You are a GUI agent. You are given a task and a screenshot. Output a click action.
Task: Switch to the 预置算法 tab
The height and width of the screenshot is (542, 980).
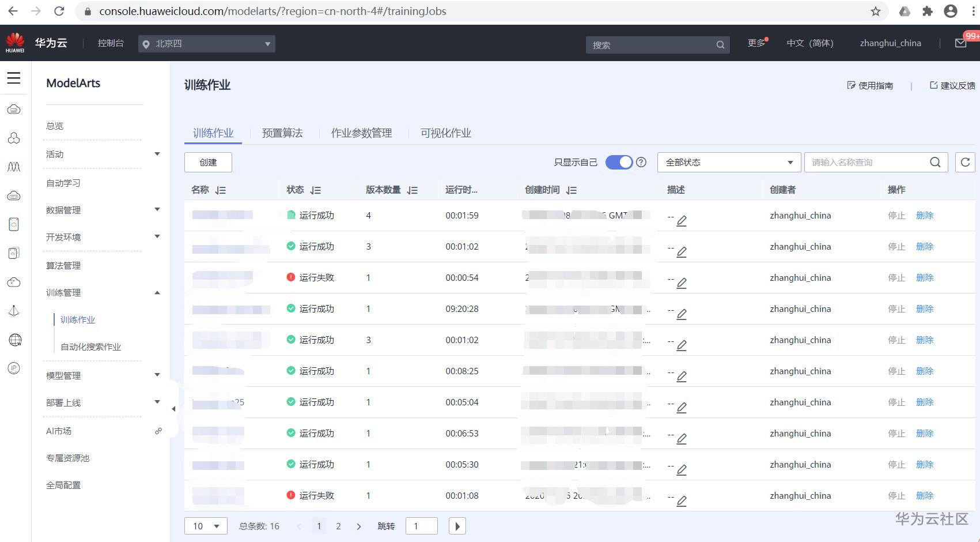click(282, 133)
